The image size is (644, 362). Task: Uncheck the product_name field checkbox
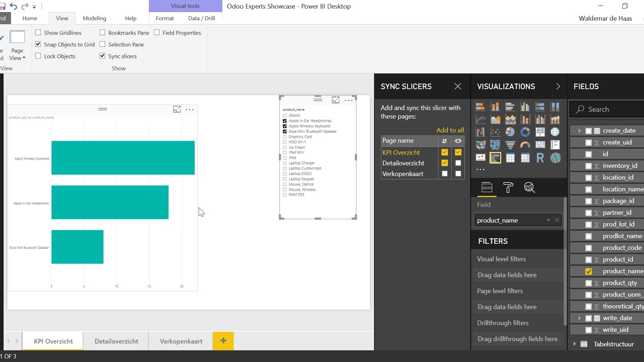pyautogui.click(x=589, y=271)
